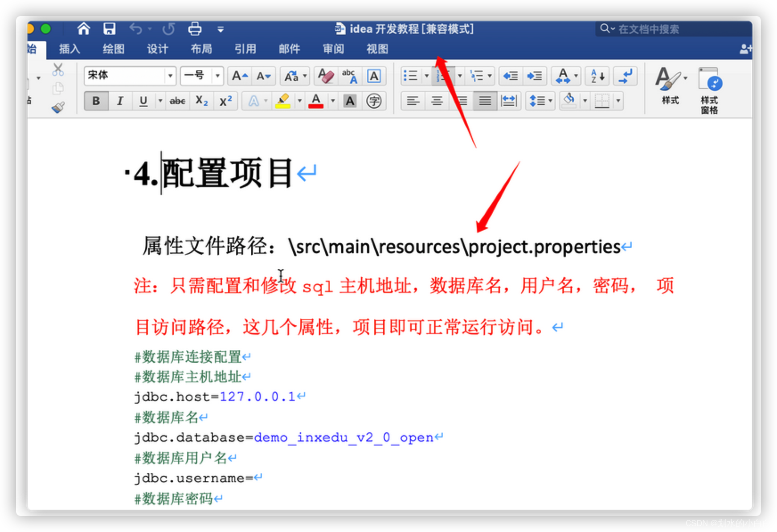Copy with the duplicate pages icon
Image resolution: width=777 pixels, height=532 pixels.
58,88
